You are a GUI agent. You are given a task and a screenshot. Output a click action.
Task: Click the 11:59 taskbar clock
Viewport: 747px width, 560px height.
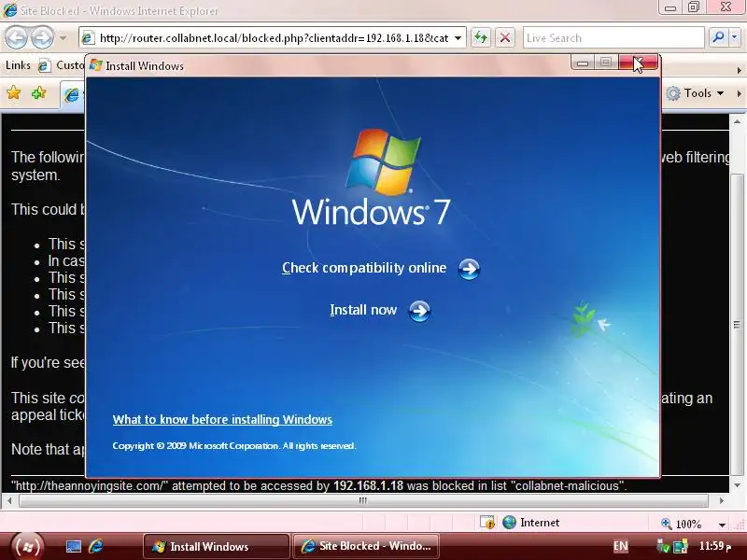click(714, 546)
